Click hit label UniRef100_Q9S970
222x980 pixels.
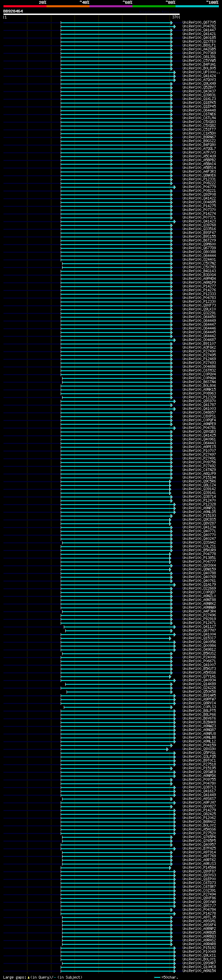(199, 401)
